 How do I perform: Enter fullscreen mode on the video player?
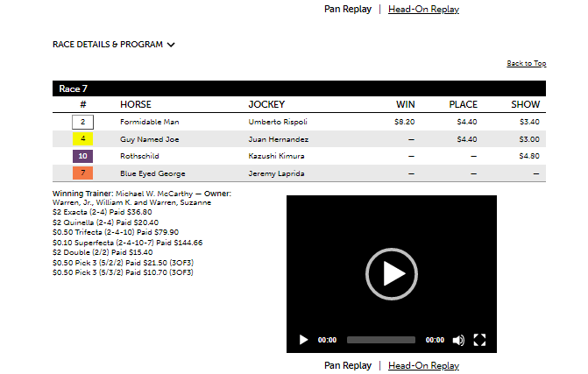tap(479, 340)
